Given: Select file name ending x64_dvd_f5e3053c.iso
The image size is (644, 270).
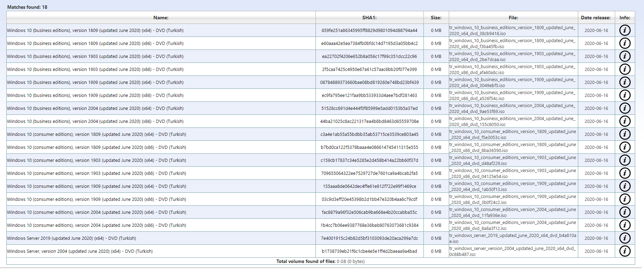Looking at the screenshot, I should (x=513, y=134).
